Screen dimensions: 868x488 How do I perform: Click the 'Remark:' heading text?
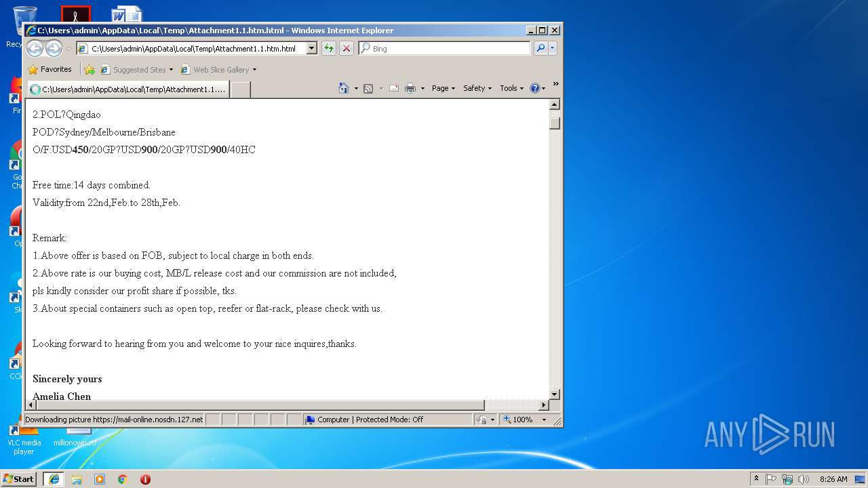[x=50, y=238]
